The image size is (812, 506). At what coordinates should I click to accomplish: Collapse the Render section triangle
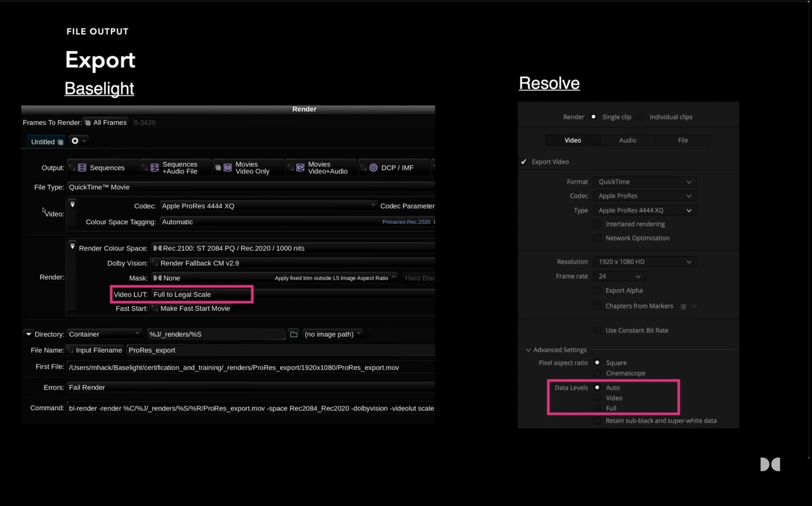point(72,246)
